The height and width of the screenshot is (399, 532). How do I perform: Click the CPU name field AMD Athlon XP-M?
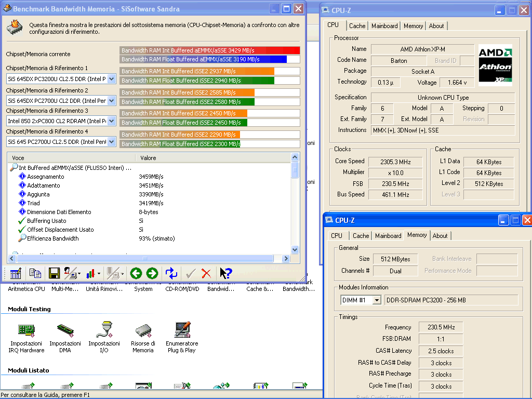(x=422, y=49)
